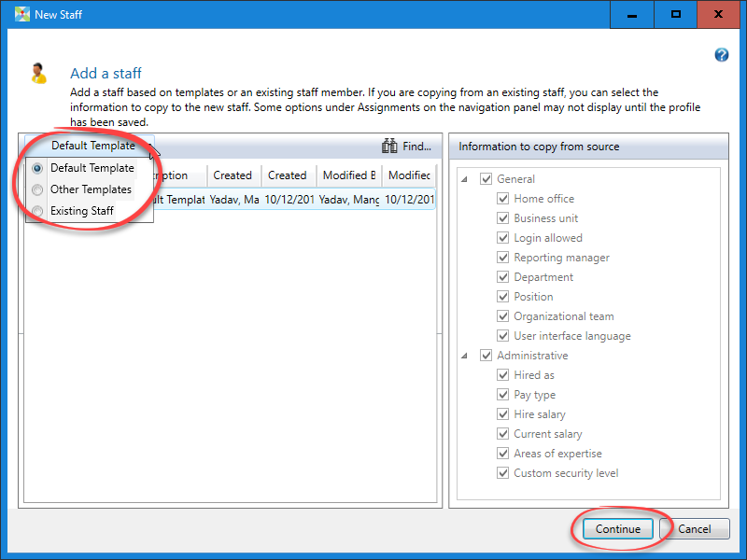Image resolution: width=747 pixels, height=560 pixels.
Task: Collapse the Administrative tree section
Action: pyautogui.click(x=466, y=356)
